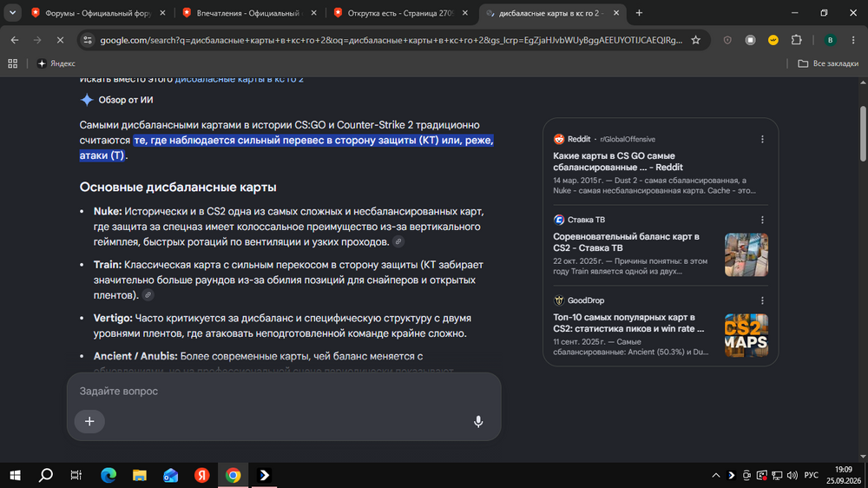The height and width of the screenshot is (488, 868).
Task: Stop loading the page
Action: point(61,40)
